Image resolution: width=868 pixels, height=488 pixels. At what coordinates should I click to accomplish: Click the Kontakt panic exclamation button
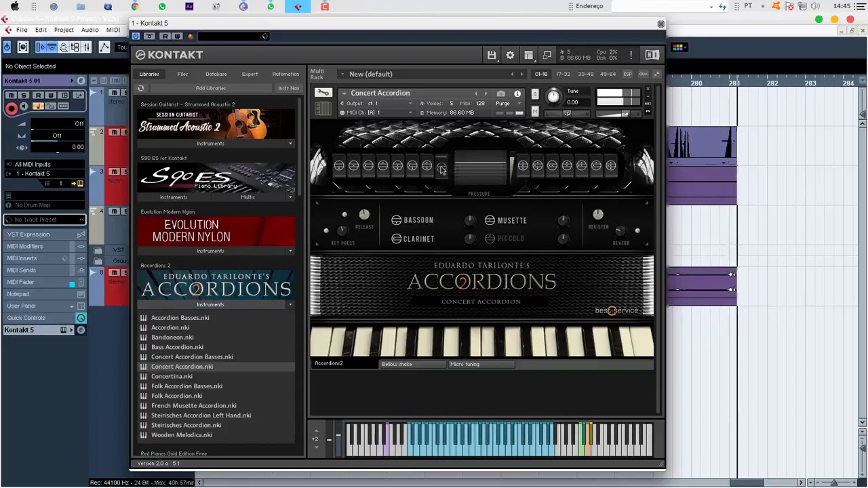click(631, 55)
